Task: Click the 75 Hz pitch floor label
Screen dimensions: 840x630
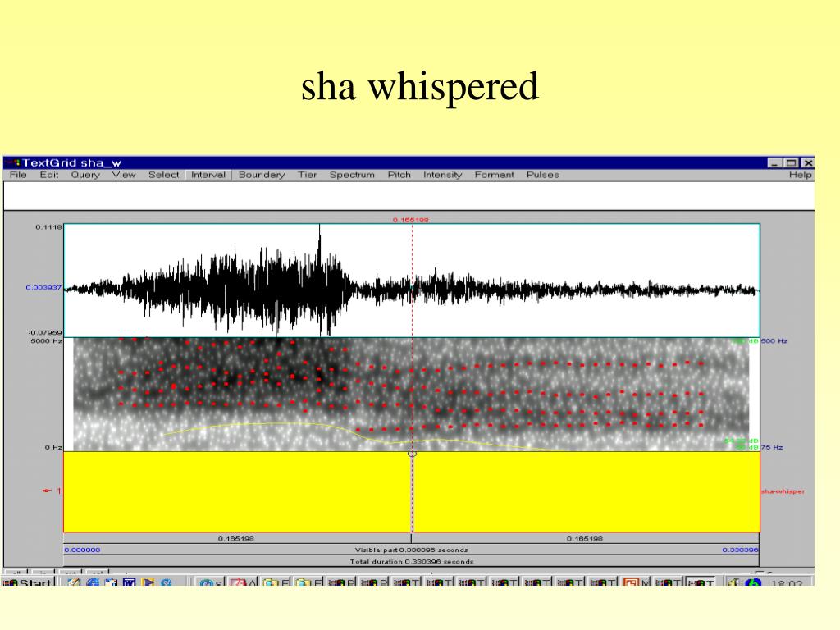Action: [x=772, y=447]
